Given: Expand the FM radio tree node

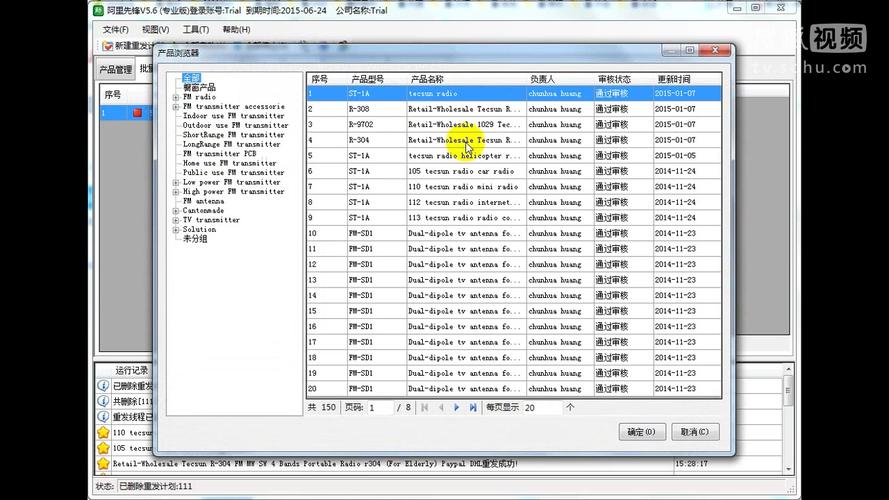Looking at the screenshot, I should click(x=176, y=97).
